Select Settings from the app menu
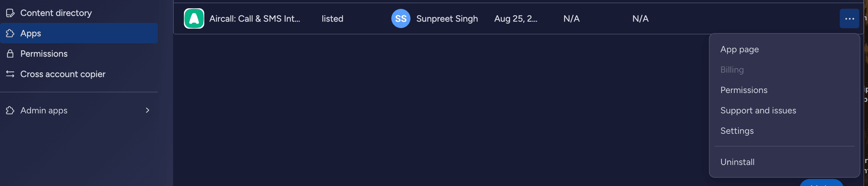868x186 pixels. (737, 131)
